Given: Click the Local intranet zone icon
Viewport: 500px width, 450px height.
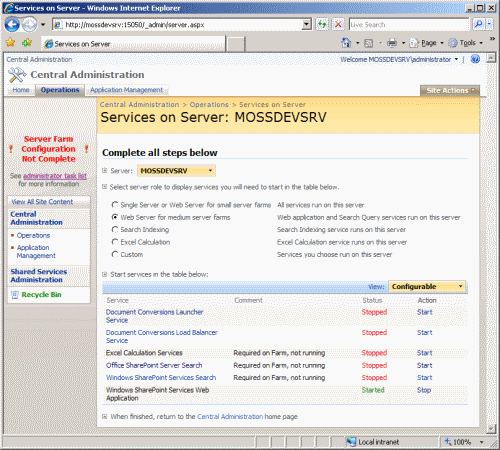Looking at the screenshot, I should (351, 442).
